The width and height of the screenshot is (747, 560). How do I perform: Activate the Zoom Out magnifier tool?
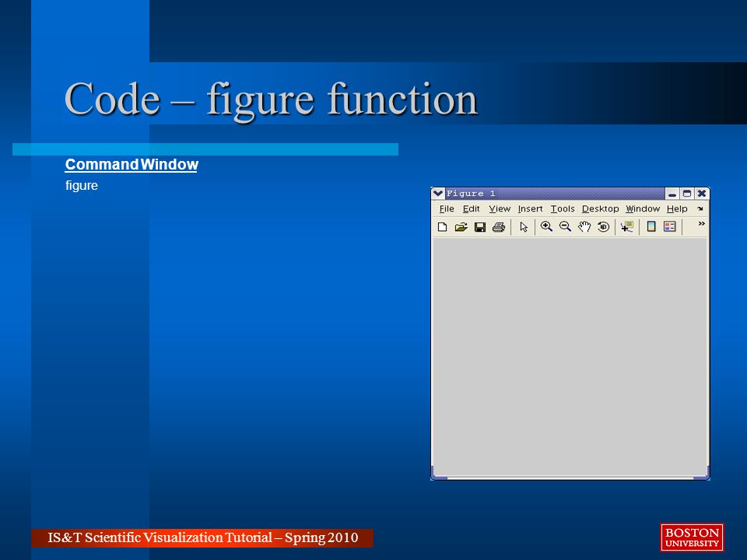[565, 226]
